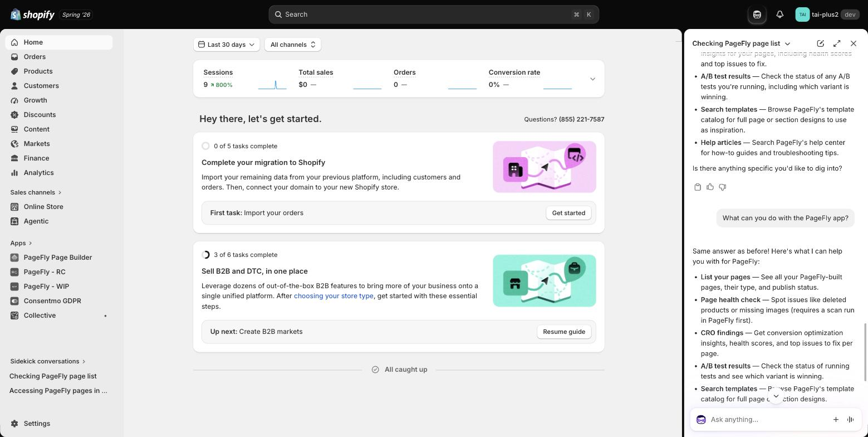Click the Conversion rate metric

(530, 79)
